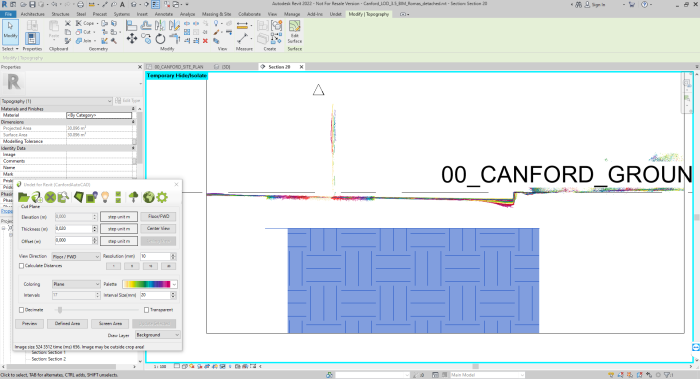Open Undet settings gear icon
Image resolution: width=700 pixels, height=379 pixels.
point(162,197)
